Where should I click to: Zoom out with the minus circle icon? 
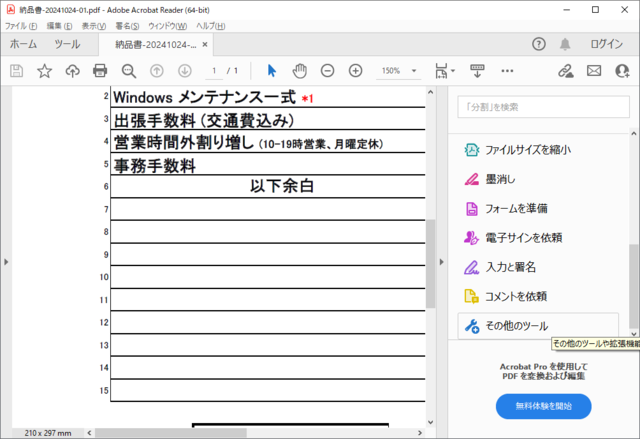[327, 71]
